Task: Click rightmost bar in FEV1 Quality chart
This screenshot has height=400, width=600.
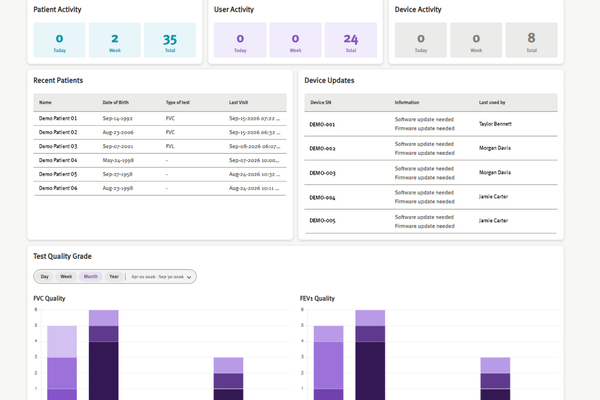Action: point(496,379)
